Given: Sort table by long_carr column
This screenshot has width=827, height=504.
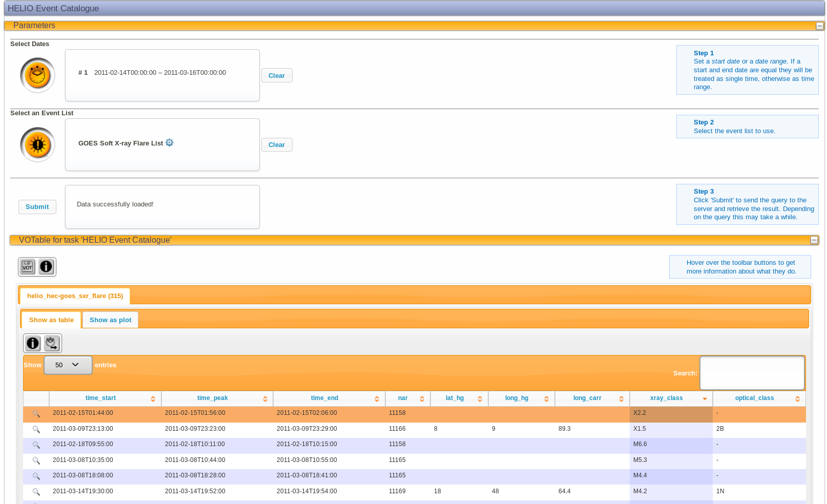Looking at the screenshot, I should tap(592, 398).
